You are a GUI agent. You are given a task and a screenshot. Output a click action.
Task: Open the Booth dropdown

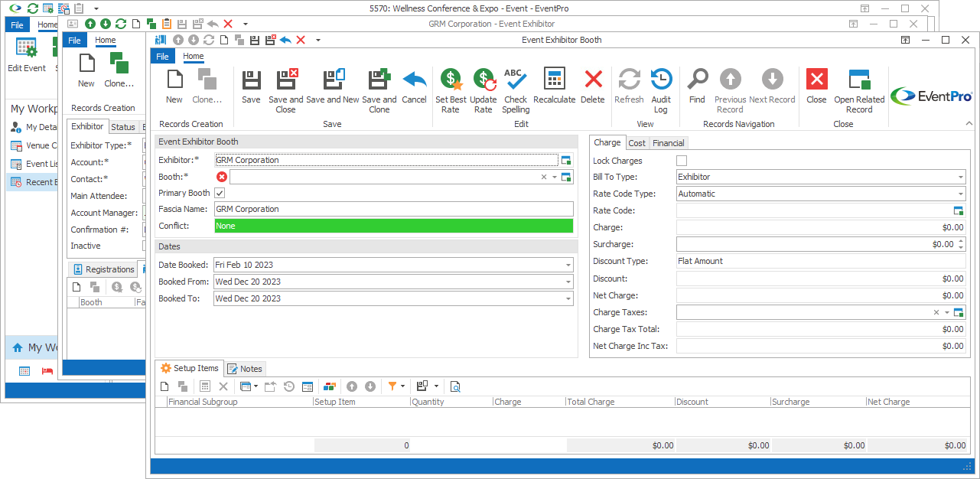point(555,177)
